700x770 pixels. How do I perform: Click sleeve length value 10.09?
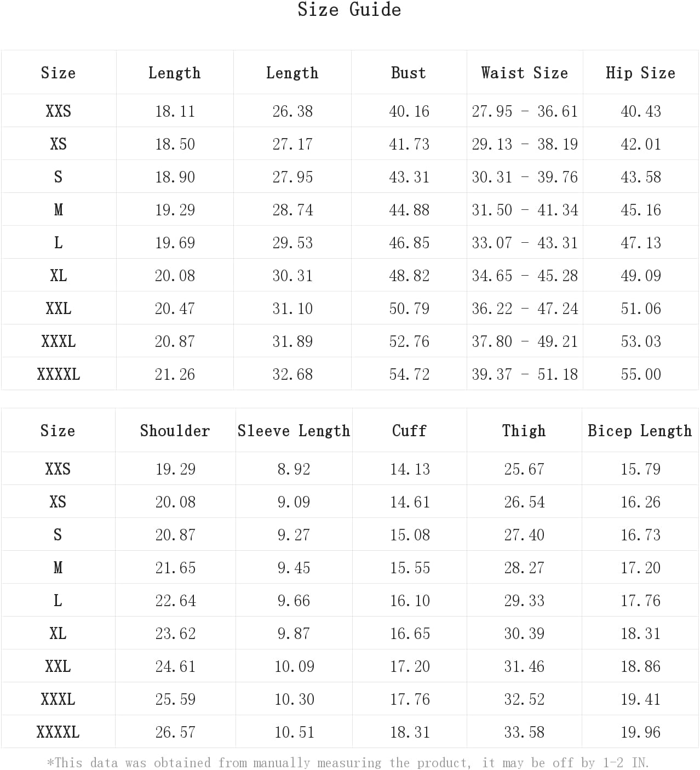294,666
